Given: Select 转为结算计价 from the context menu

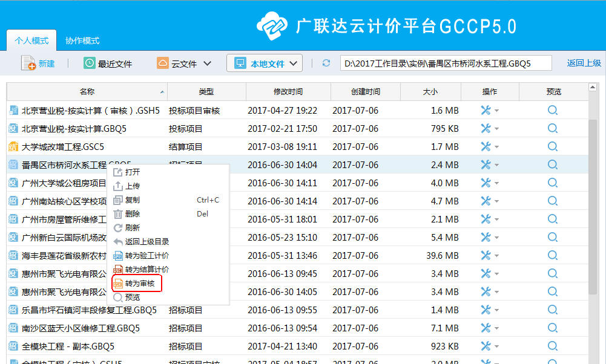Looking at the screenshot, I should point(146,270).
